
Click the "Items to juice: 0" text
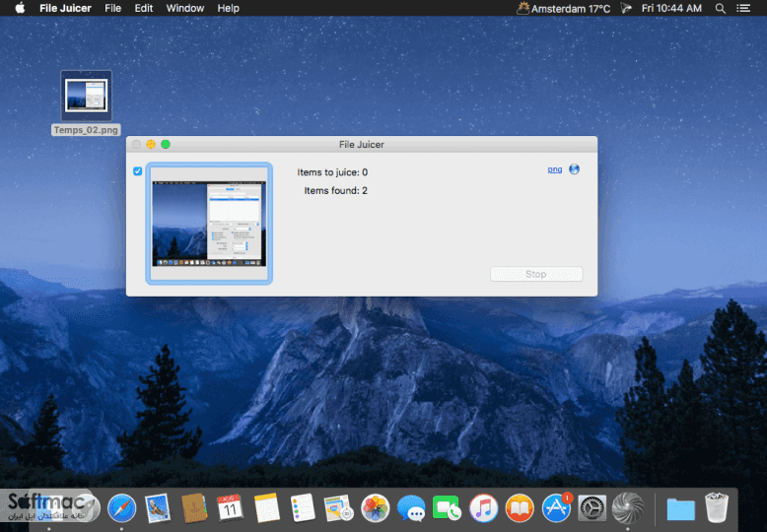pyautogui.click(x=332, y=172)
